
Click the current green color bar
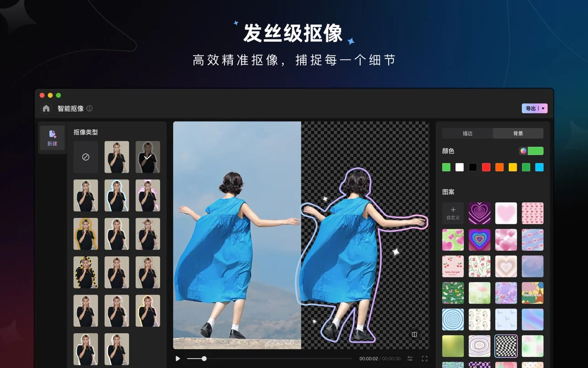pos(535,151)
